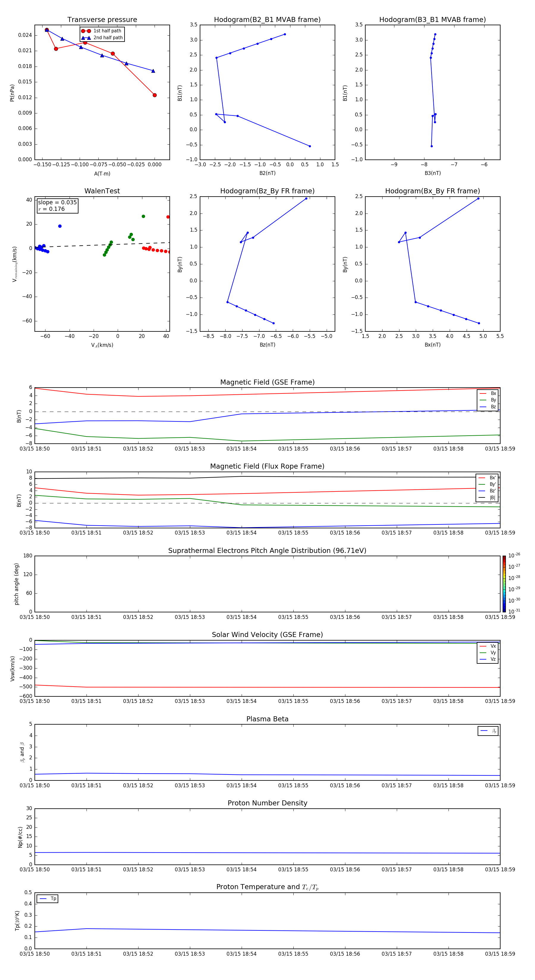The width and height of the screenshot is (535, 980).
Task: Click the 'pitch angle (deg)' y-axis label
Action: [x=16, y=584]
